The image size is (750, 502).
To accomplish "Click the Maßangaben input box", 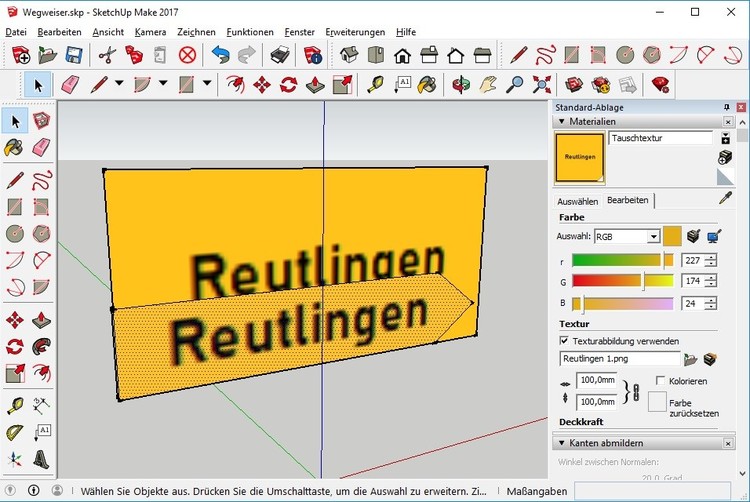I will click(x=652, y=491).
